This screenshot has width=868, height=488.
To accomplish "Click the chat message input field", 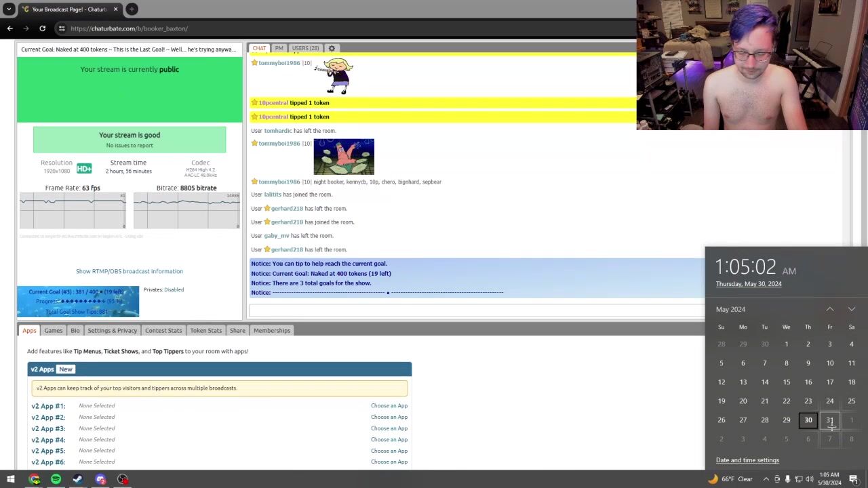I will tap(476, 310).
